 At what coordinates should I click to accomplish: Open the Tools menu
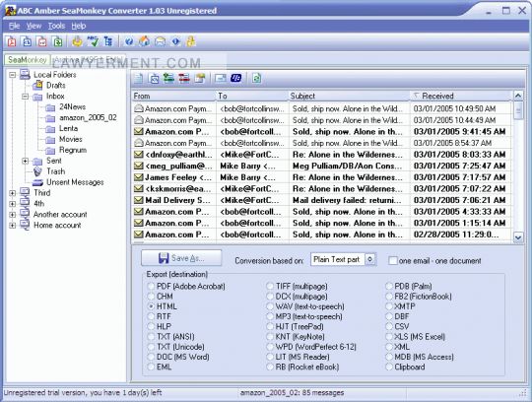(x=56, y=26)
